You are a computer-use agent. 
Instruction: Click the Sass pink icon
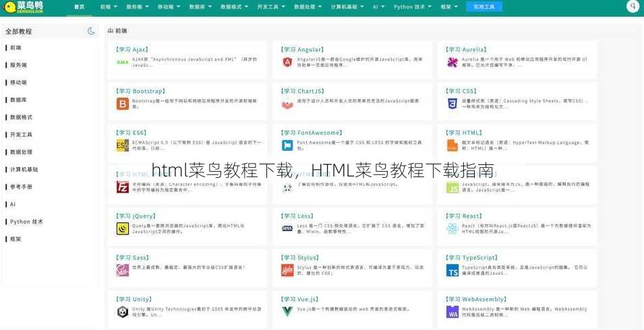pos(122,270)
